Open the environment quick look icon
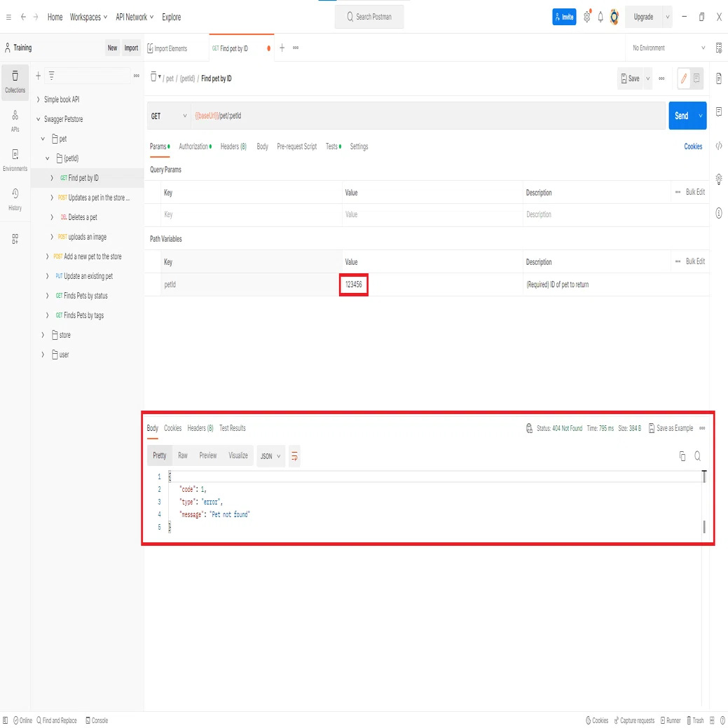The height and width of the screenshot is (728, 728). (718, 48)
